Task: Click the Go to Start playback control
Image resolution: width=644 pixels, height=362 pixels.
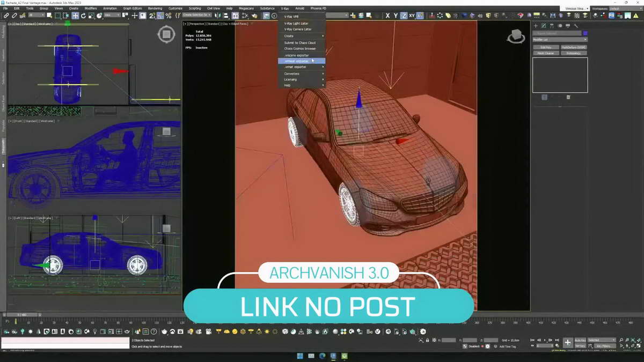Action: (x=532, y=340)
